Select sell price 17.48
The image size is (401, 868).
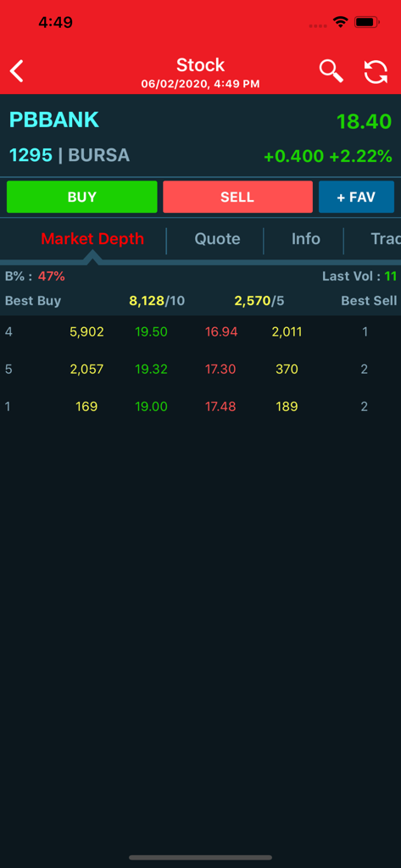(220, 407)
